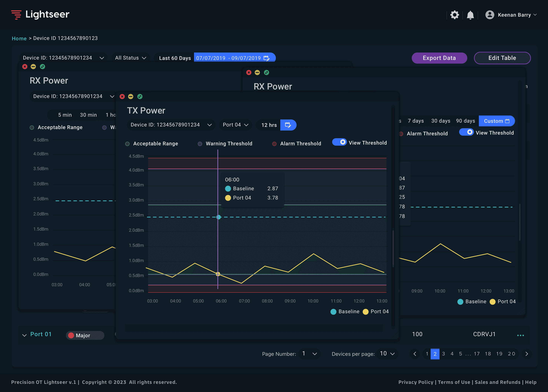The width and height of the screenshot is (548, 392).
Task: Click the 06:00 Port 04 data point
Action: [x=218, y=274]
